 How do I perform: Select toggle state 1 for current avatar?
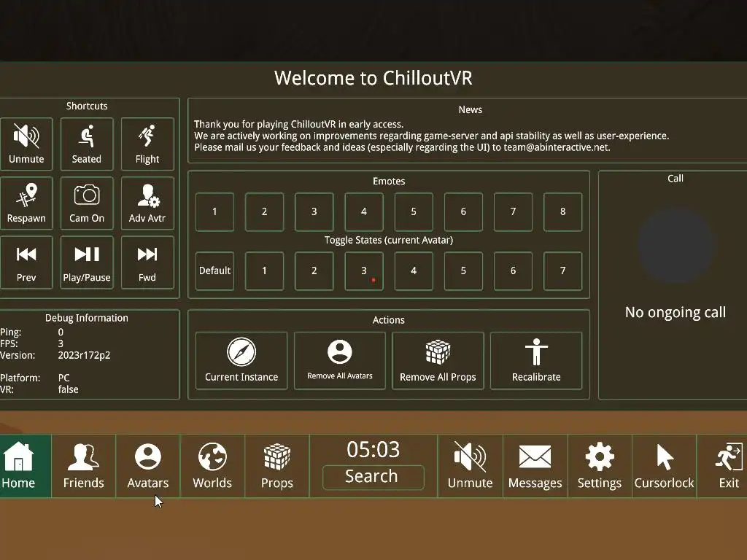[x=264, y=271]
